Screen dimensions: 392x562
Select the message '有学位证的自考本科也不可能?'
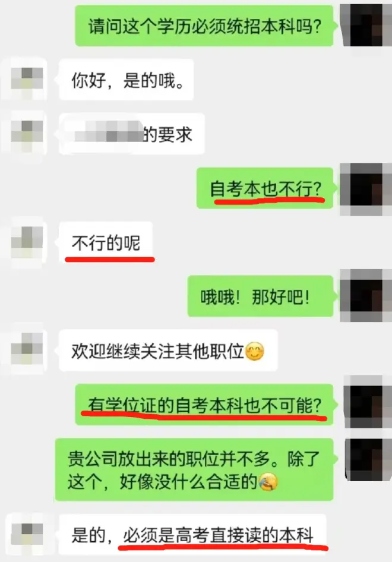pyautogui.click(x=204, y=405)
